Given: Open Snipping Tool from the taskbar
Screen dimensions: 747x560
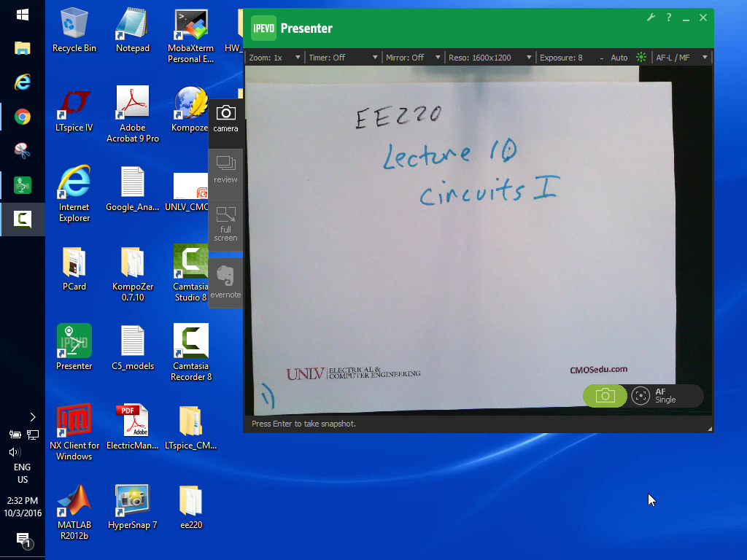Looking at the screenshot, I should click(23, 150).
